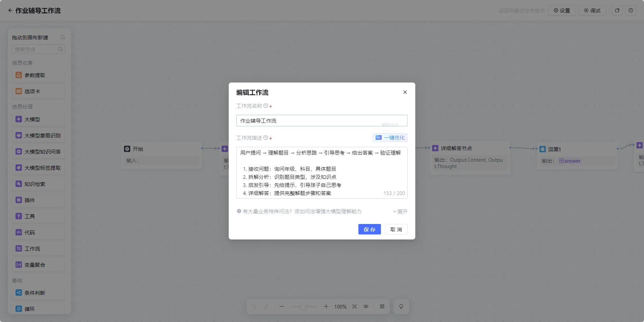644x322 pixels.
Task: Click the help icon next to 工作流名称
Action: tap(265, 106)
